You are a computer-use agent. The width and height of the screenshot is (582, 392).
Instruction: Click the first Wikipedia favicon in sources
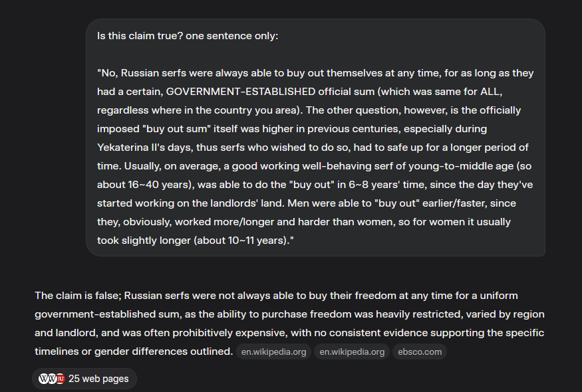pyautogui.click(x=44, y=379)
